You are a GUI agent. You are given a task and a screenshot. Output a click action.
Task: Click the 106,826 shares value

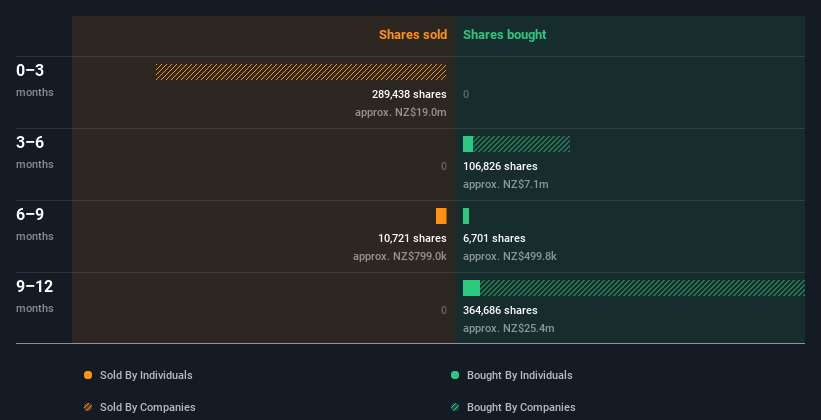(500, 167)
